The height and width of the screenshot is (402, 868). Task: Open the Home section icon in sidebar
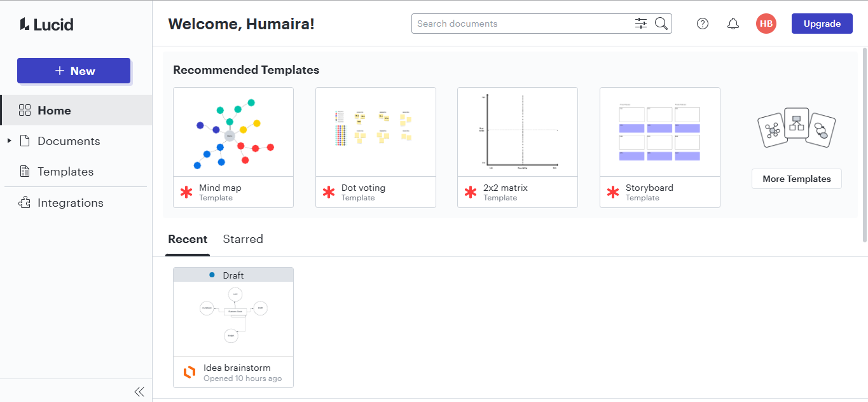pos(25,109)
